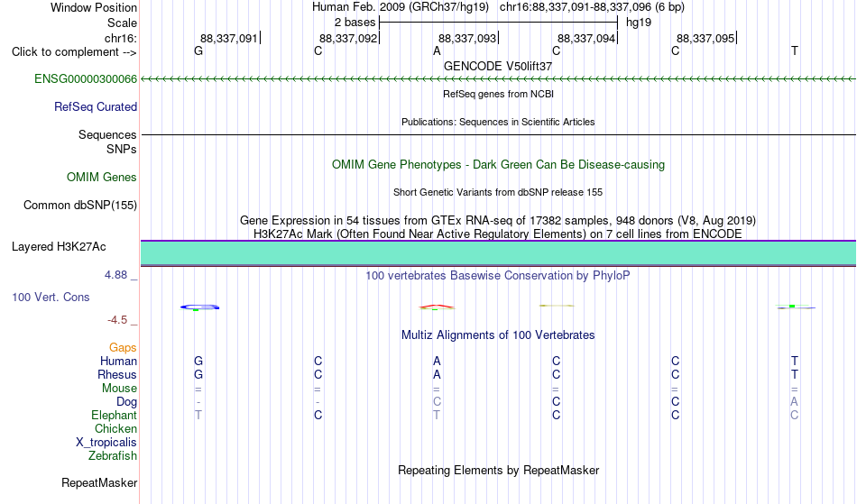Click the chr16:88,337,091-88,337,096 position text
Screen dimensions: 857x504
[x=592, y=7]
